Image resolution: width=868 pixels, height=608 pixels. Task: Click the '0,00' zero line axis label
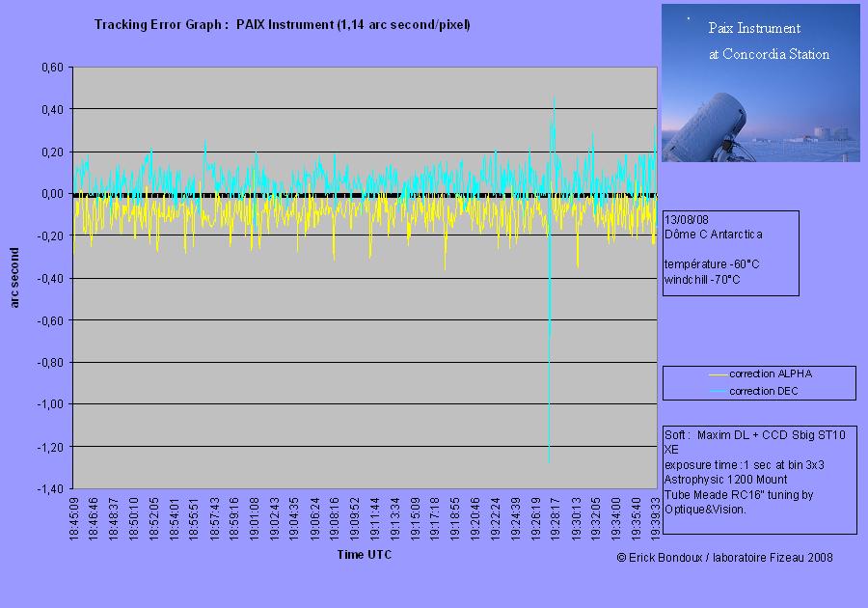[53, 194]
